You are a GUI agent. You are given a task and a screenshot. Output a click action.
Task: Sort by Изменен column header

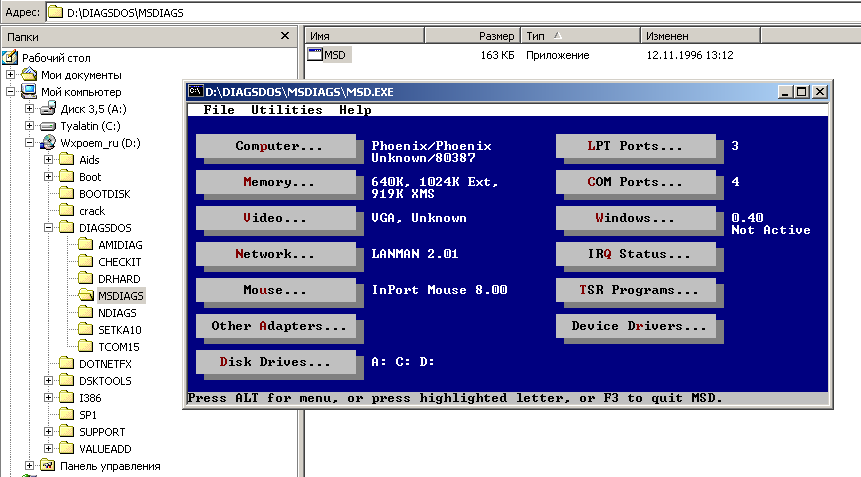(701, 36)
